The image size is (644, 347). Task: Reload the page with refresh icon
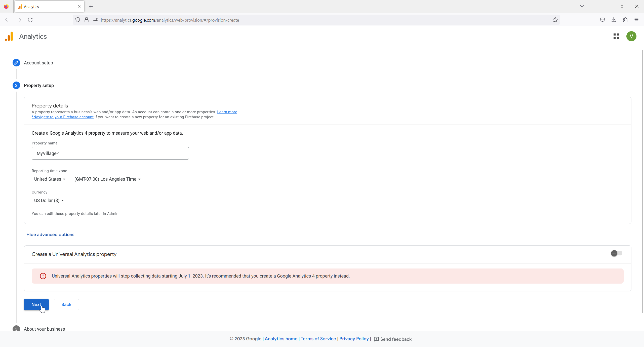click(30, 20)
